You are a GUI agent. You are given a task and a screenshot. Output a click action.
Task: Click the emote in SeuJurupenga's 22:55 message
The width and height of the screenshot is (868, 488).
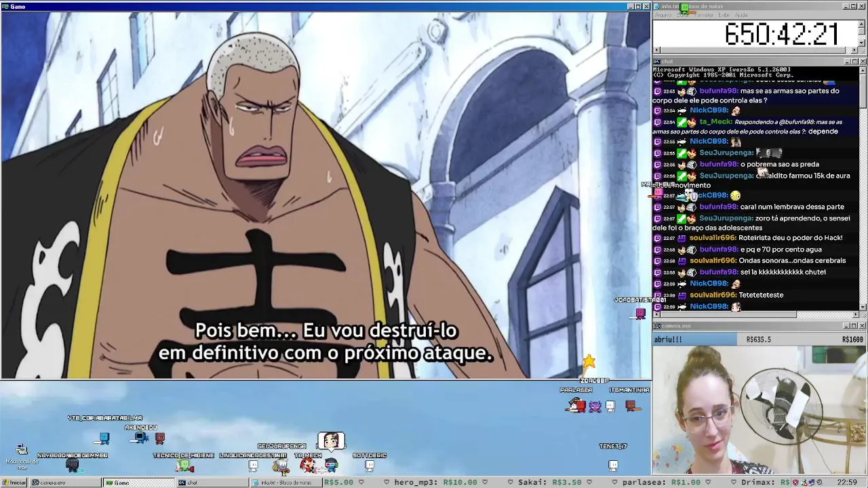[769, 153]
